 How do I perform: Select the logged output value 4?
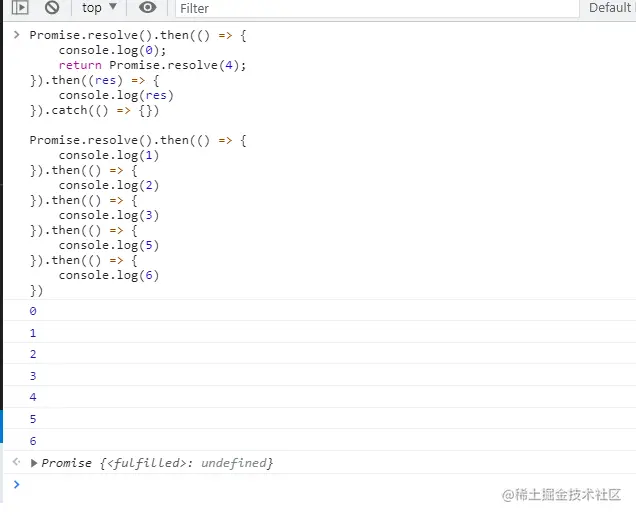[x=33, y=397]
